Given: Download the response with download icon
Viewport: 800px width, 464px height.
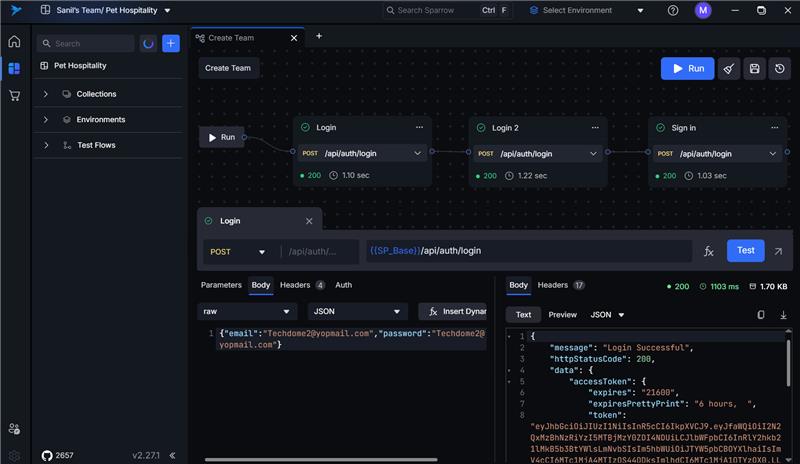Looking at the screenshot, I should (783, 315).
